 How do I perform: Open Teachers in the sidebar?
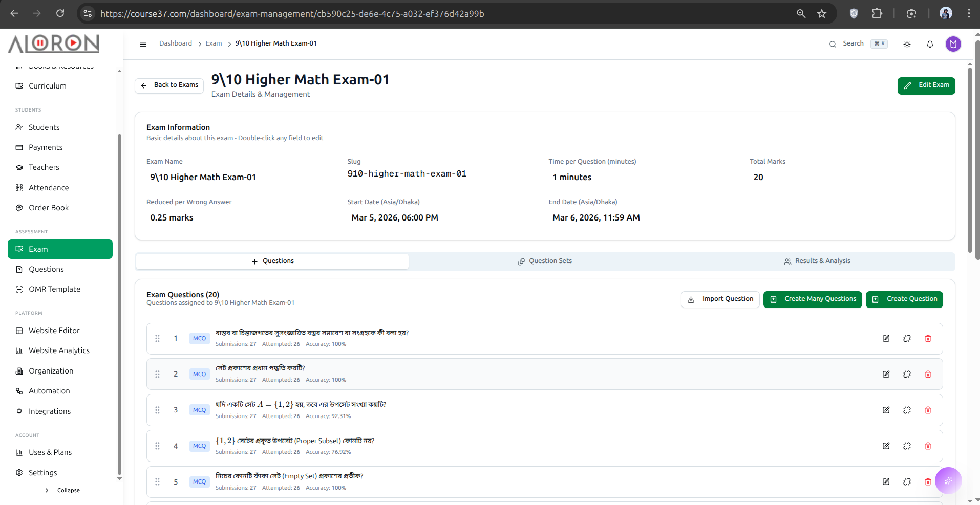click(x=60, y=167)
